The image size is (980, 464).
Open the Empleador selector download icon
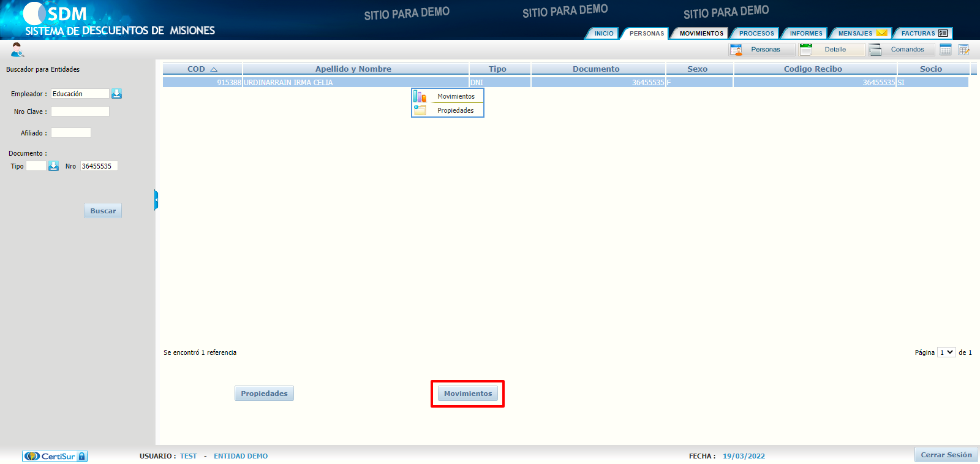116,93
